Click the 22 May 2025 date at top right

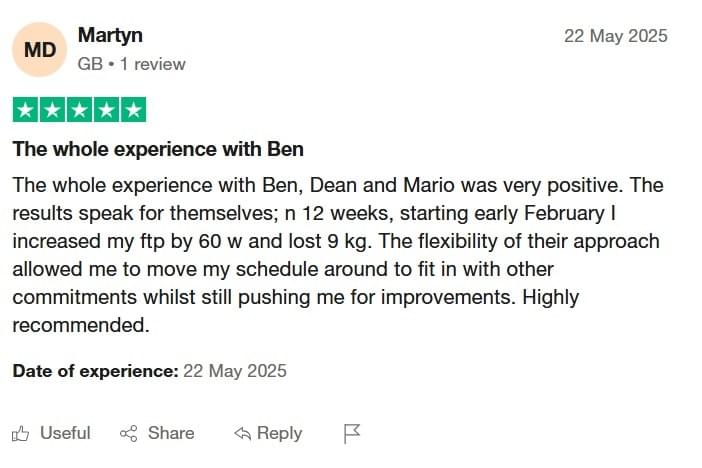(x=616, y=36)
